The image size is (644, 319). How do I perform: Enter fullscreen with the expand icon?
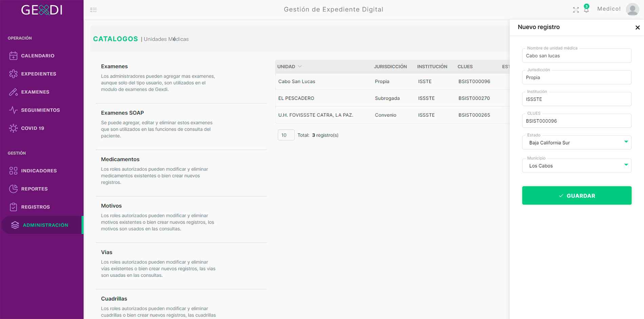pos(576,10)
